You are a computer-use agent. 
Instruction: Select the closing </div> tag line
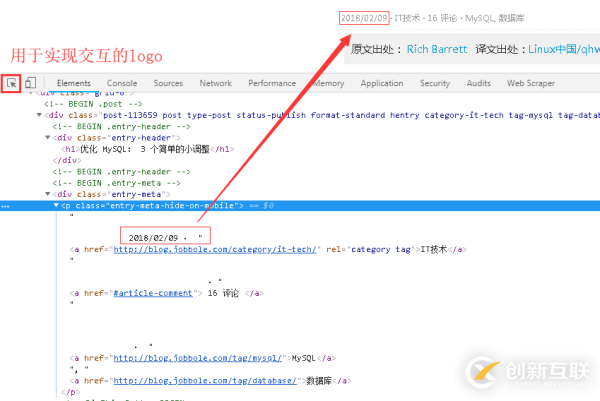(67, 160)
